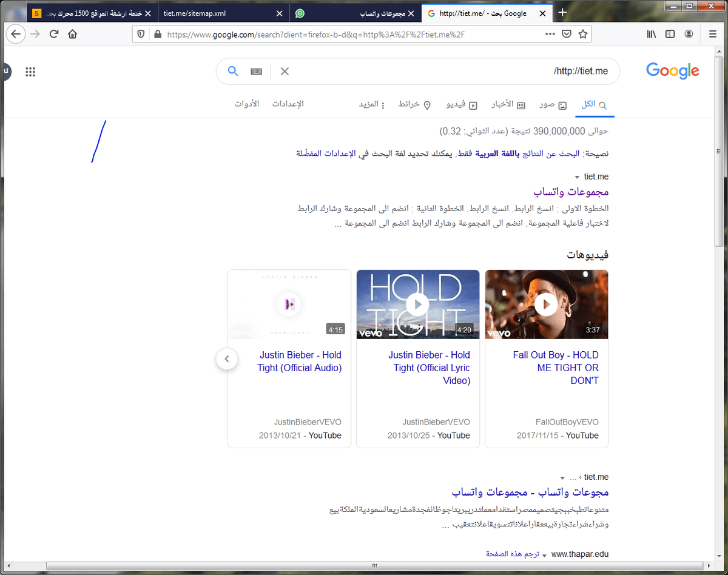Close the sitemap.xml tab

click(279, 13)
